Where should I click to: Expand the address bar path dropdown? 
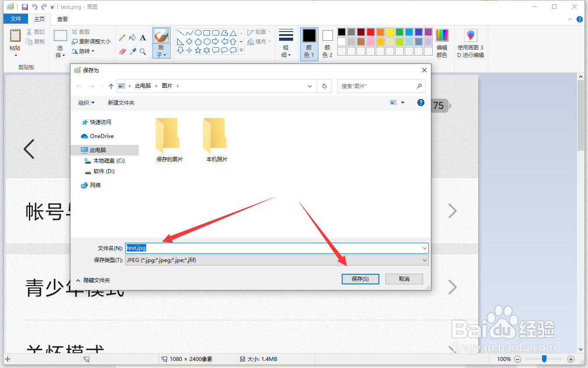(310, 86)
